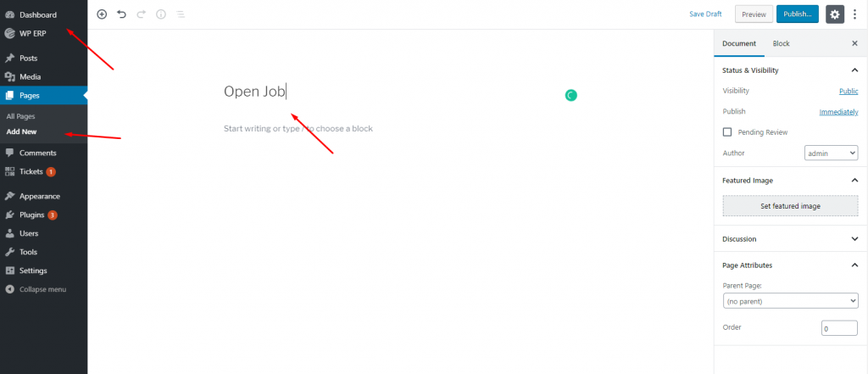Open the Author dropdown showing admin
Screen dimensions: 868x374
pos(831,153)
